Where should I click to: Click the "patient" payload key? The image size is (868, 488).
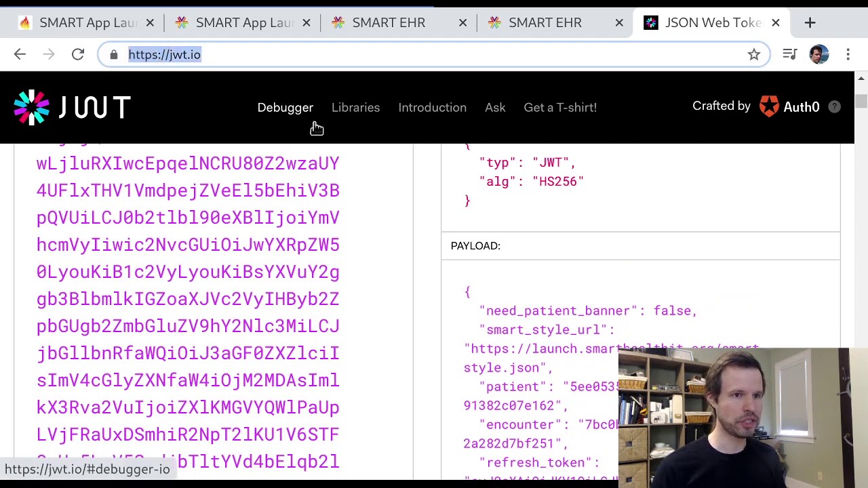point(517,386)
